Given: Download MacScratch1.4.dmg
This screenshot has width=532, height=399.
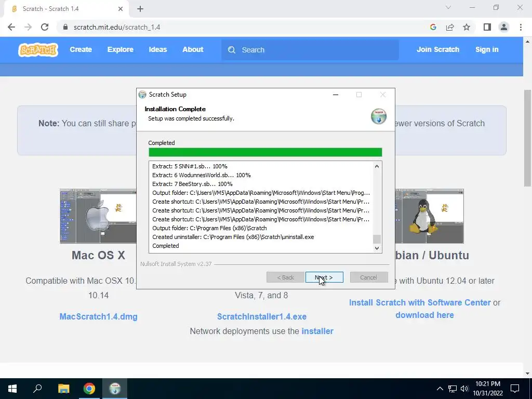Looking at the screenshot, I should [x=98, y=316].
